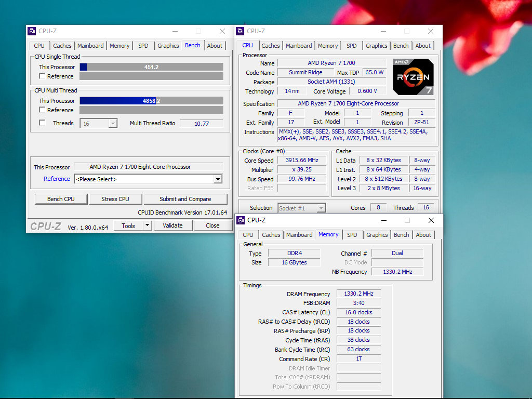Click Submit and Compare button

tap(185, 199)
